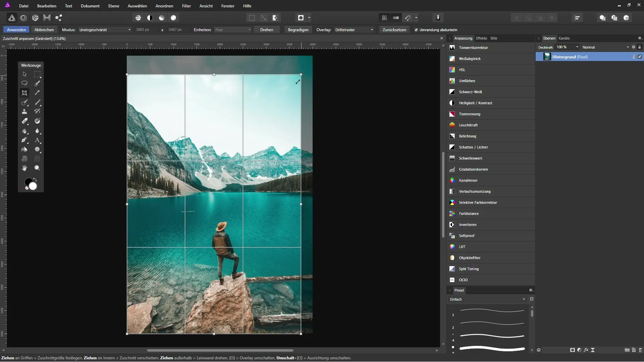Screen dimensions: 644x362
Task: Open the Ebene menu
Action: (x=114, y=6)
